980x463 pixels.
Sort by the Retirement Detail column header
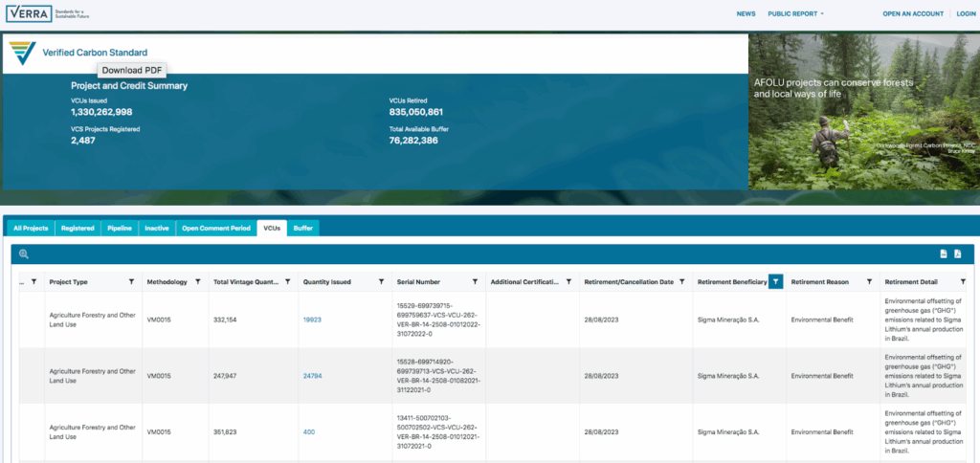[911, 282]
